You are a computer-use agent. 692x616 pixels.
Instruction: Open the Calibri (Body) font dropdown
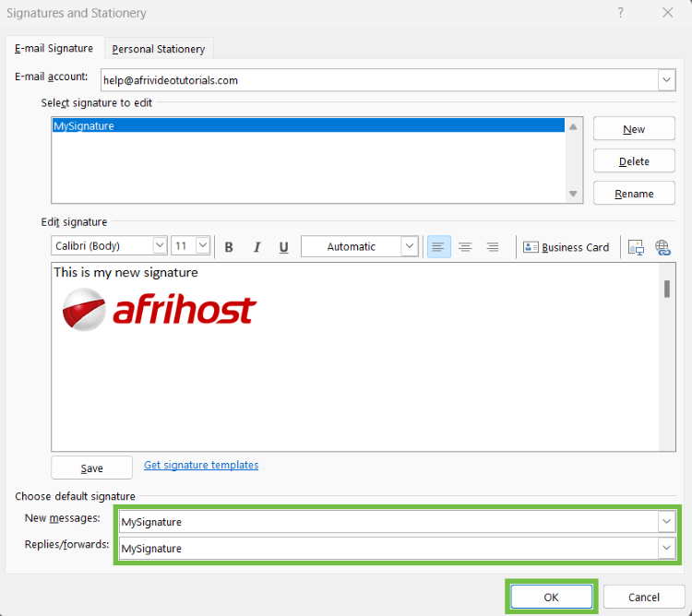pyautogui.click(x=159, y=246)
